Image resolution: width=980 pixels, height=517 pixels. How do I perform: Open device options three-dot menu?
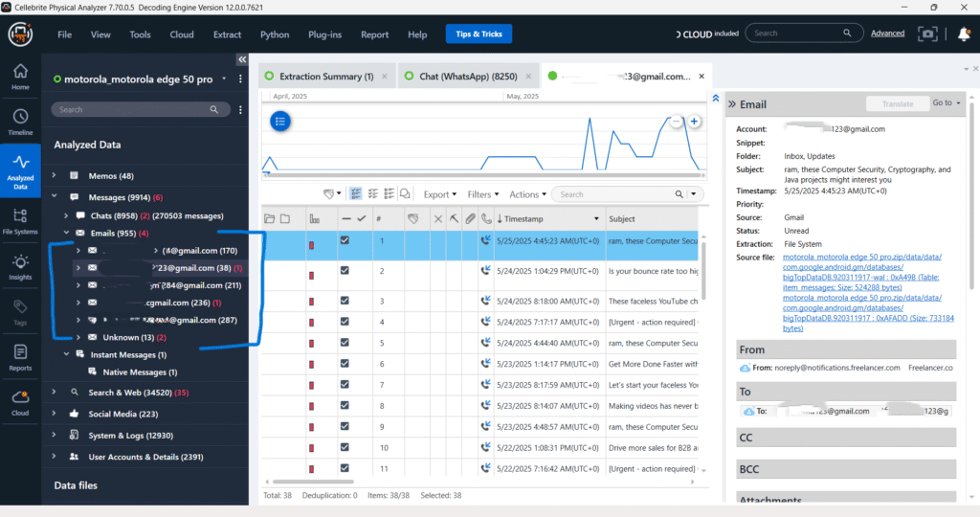[240, 79]
